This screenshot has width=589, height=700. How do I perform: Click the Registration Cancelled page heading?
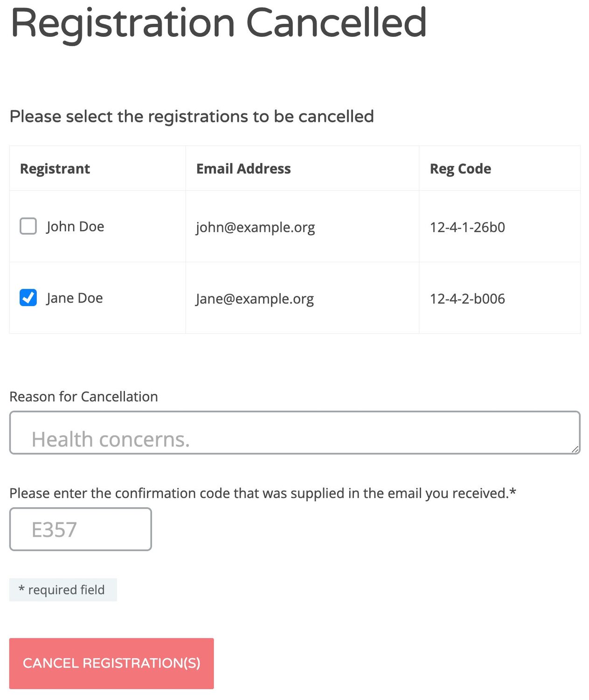218,23
